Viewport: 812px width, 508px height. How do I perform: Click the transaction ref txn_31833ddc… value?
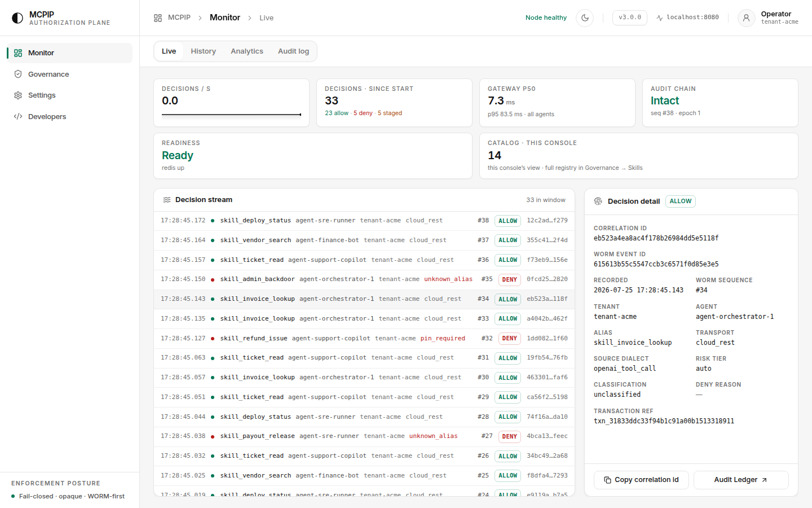click(x=664, y=421)
